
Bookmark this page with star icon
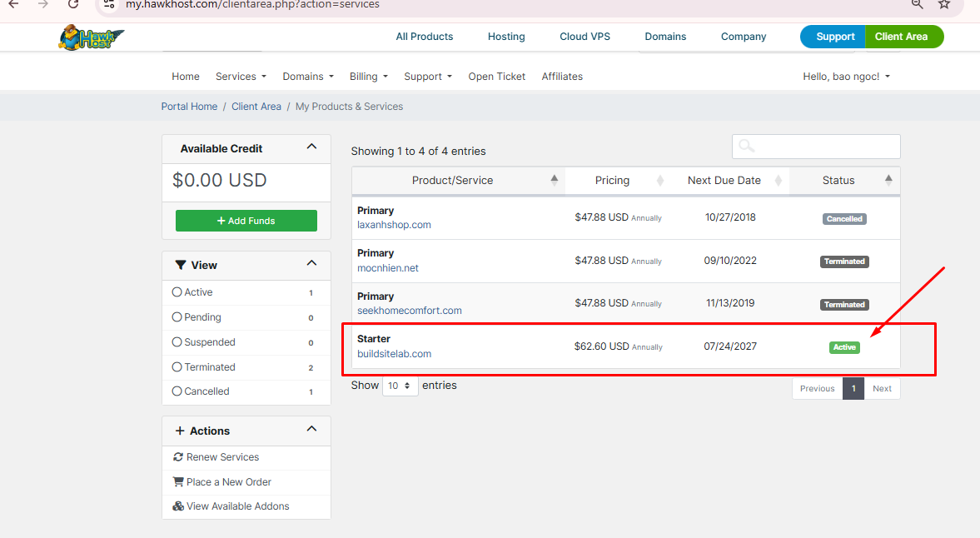tap(943, 4)
